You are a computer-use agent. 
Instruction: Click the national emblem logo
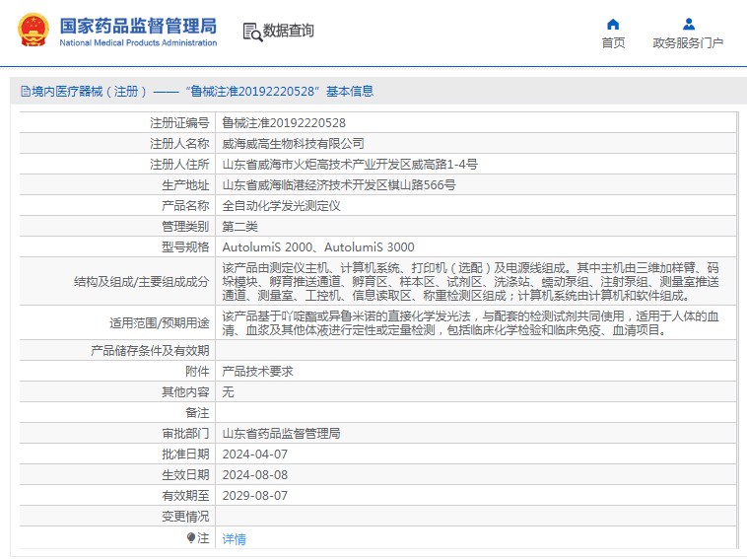tap(34, 30)
